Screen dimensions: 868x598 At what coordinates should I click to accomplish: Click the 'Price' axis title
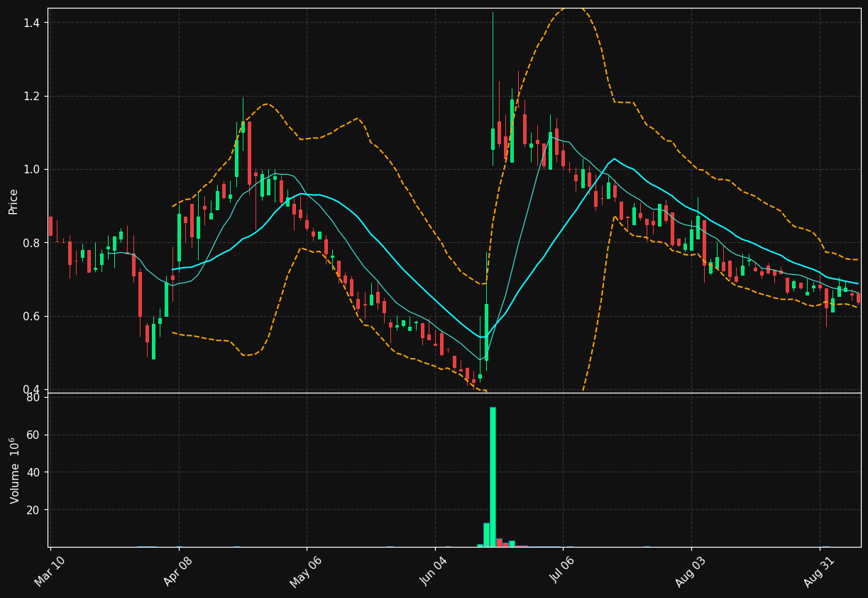(13, 201)
